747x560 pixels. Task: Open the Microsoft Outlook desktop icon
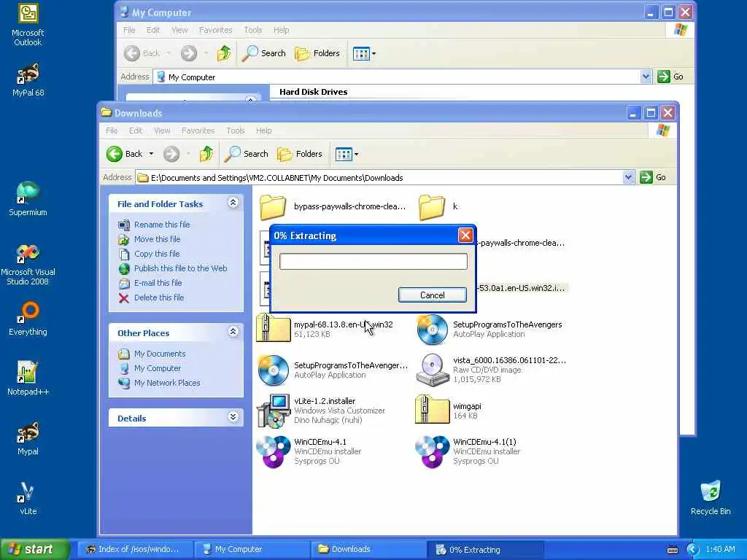coord(28,25)
